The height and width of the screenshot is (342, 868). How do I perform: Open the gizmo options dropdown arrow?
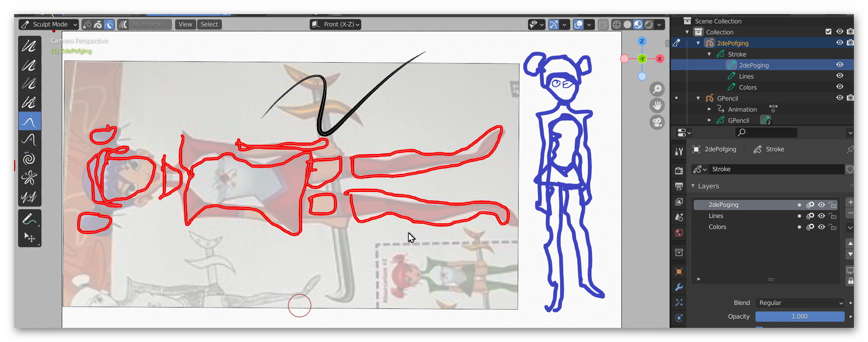(564, 24)
